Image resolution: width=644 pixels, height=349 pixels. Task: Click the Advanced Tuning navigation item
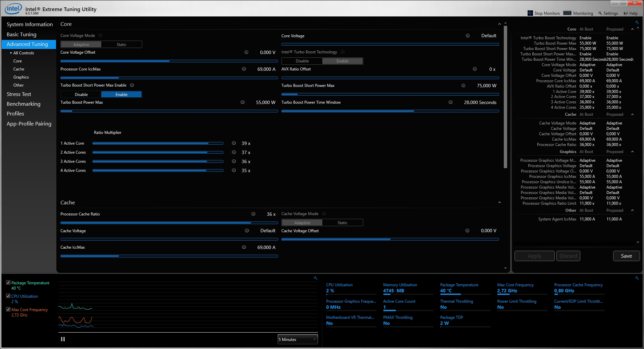(29, 44)
